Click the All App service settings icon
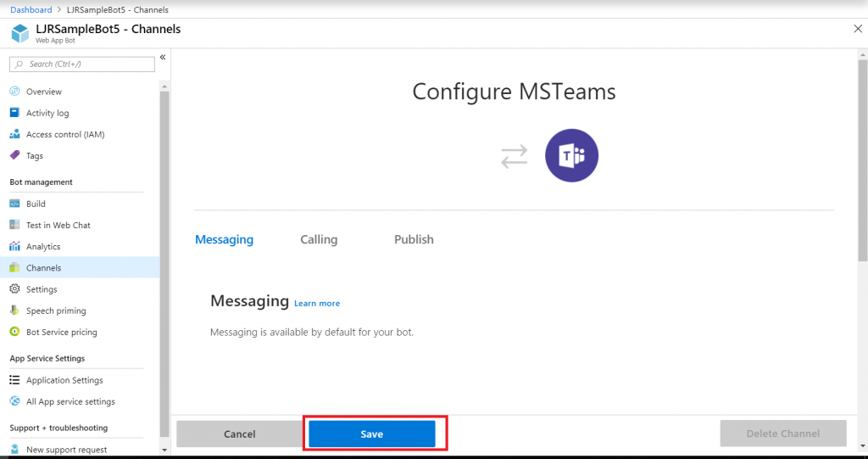Image resolution: width=868 pixels, height=459 pixels. click(15, 401)
